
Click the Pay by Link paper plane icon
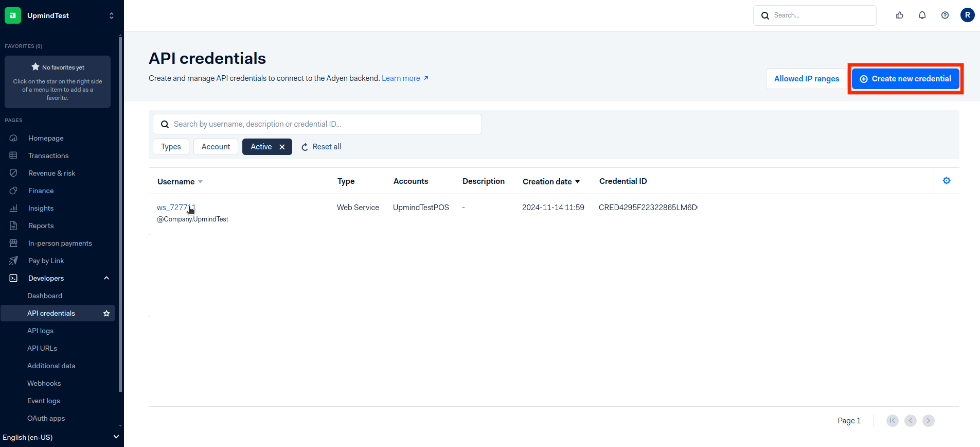point(13,261)
